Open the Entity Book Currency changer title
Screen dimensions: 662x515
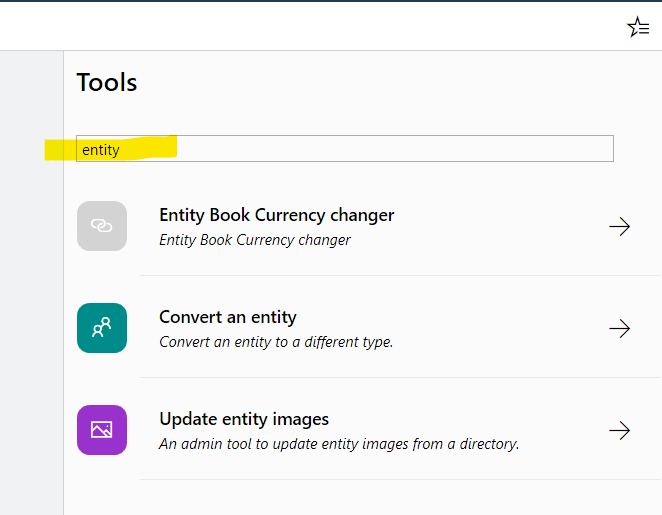[x=277, y=215]
